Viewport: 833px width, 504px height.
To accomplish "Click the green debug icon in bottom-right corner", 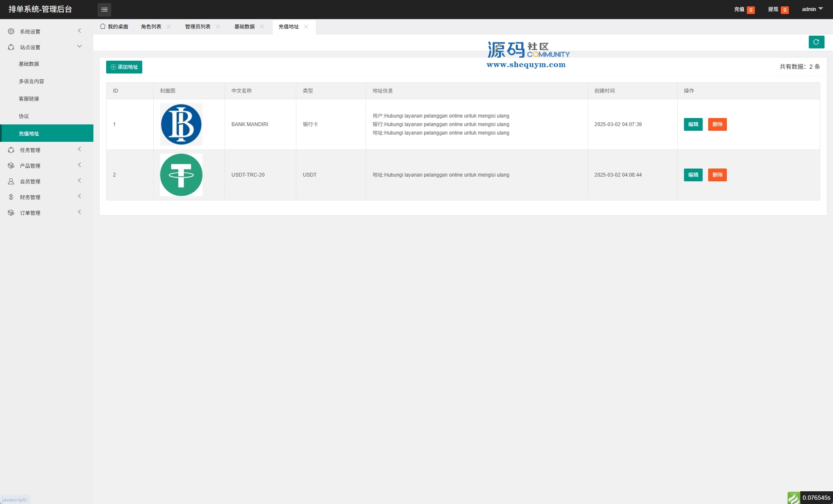I will coord(793,498).
